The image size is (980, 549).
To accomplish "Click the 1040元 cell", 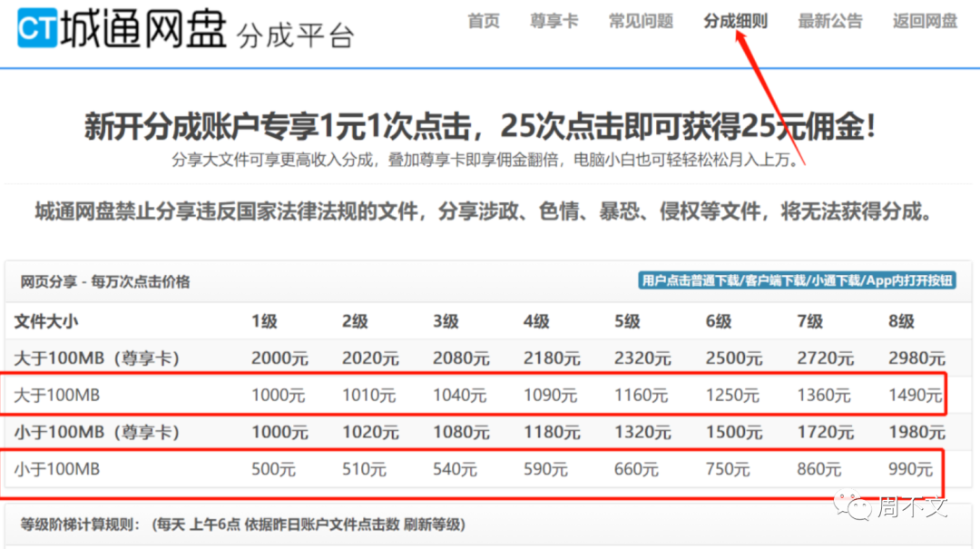I will click(x=459, y=395).
